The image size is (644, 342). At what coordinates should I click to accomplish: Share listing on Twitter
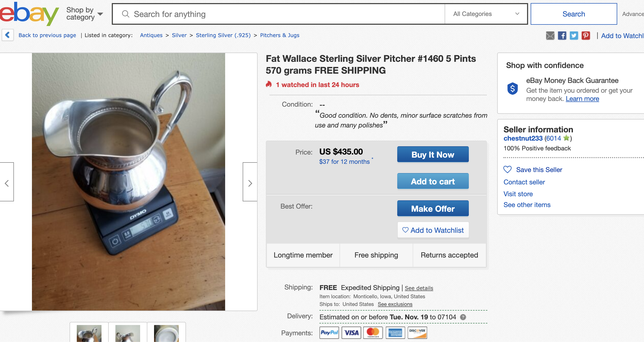574,36
